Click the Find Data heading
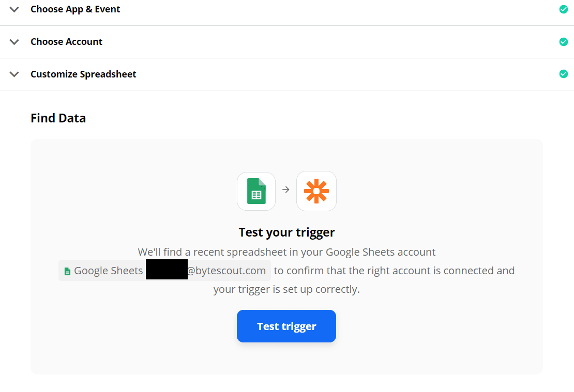 point(58,118)
